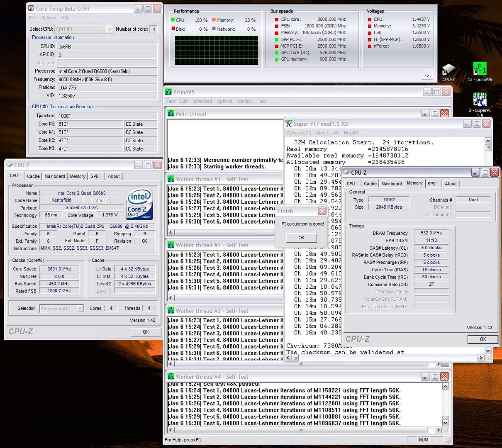Viewport: 502px width, 448px height.
Task: Click the Prime95 title bar icon
Action: (169, 92)
